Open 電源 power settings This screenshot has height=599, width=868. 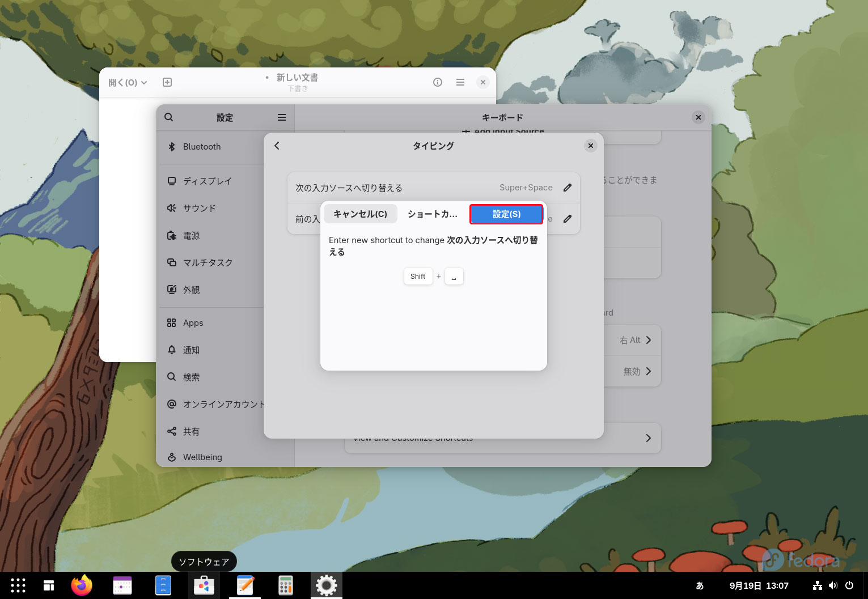point(211,235)
